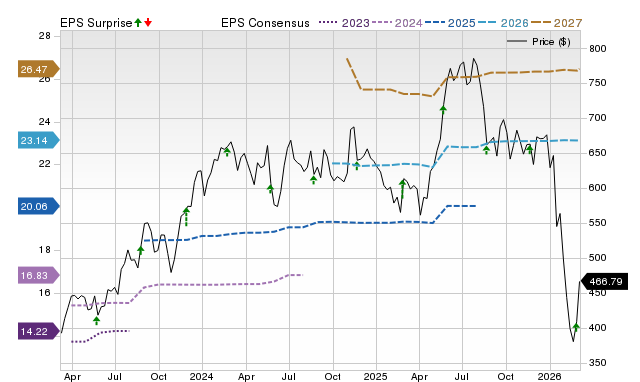This screenshot has height=382, width=640.
Task: Click the 22 label on the EPS axis
Action: [45, 164]
